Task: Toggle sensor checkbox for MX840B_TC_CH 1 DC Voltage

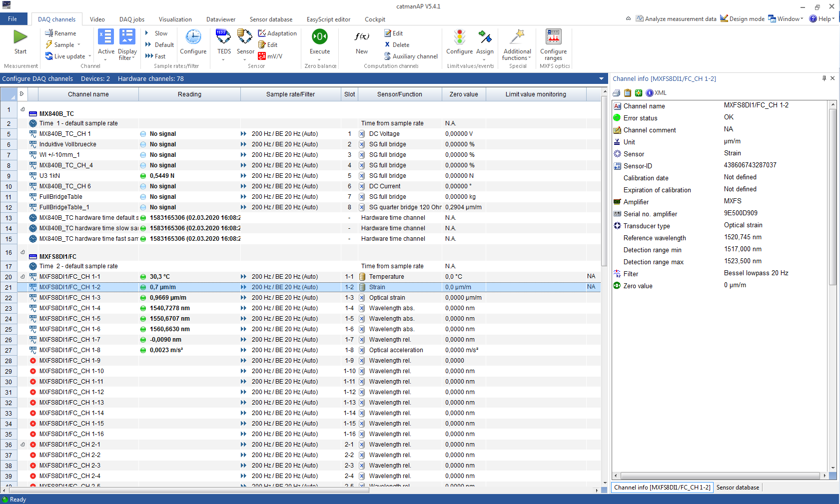Action: (362, 134)
